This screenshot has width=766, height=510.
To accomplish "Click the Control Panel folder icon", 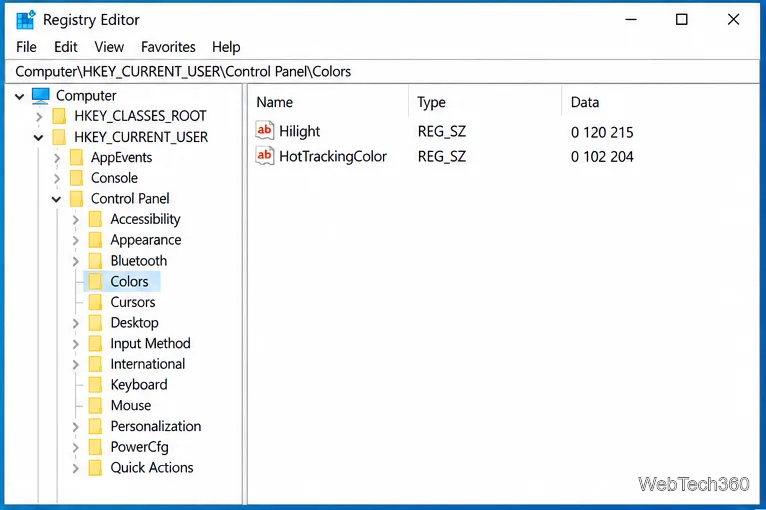I will pyautogui.click(x=77, y=199).
